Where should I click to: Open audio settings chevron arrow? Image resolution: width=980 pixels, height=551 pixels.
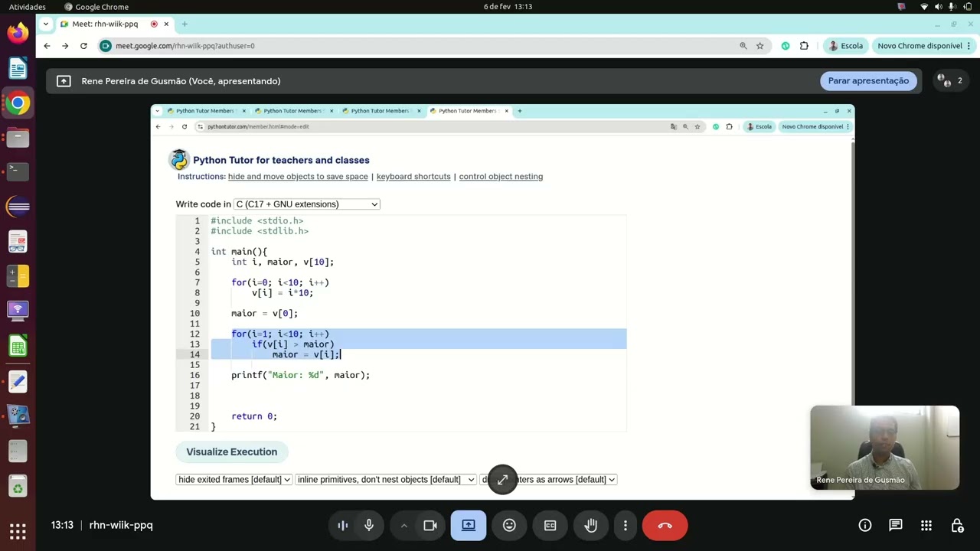point(403,525)
